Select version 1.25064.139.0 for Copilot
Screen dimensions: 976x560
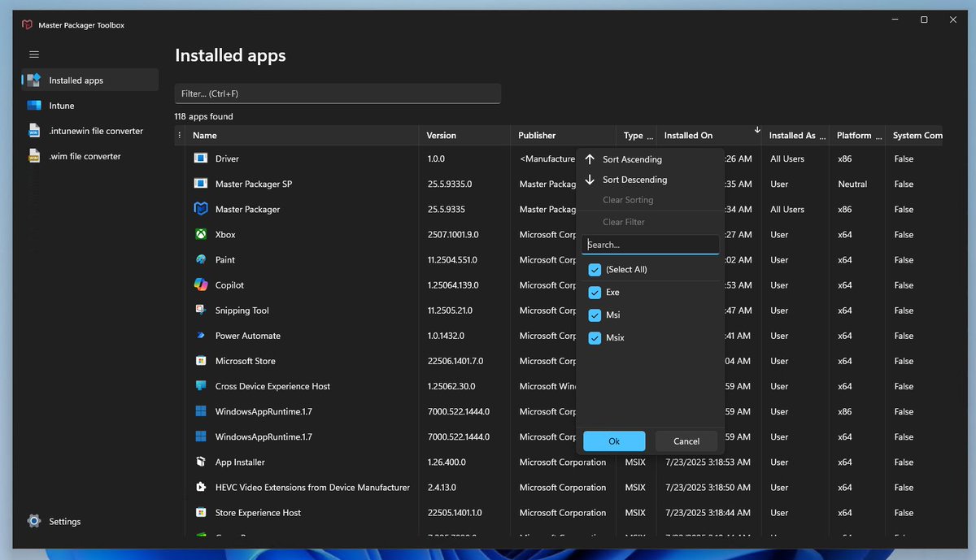point(453,285)
